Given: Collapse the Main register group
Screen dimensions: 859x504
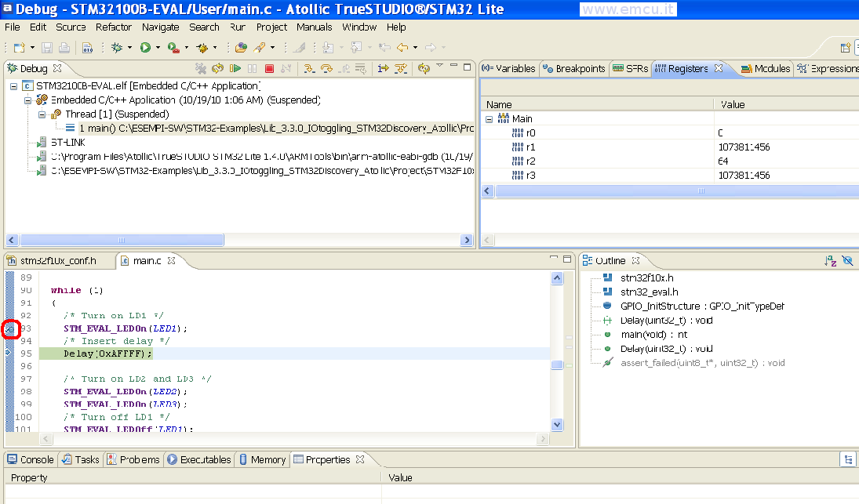Looking at the screenshot, I should coord(490,119).
